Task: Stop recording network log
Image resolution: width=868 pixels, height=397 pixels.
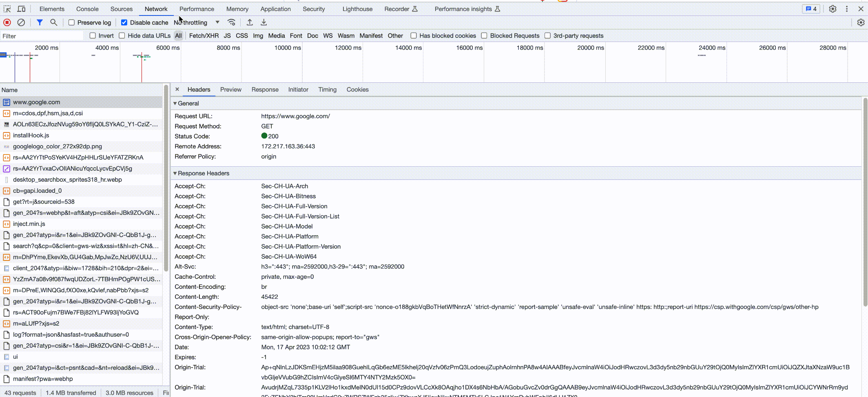Action: click(7, 22)
